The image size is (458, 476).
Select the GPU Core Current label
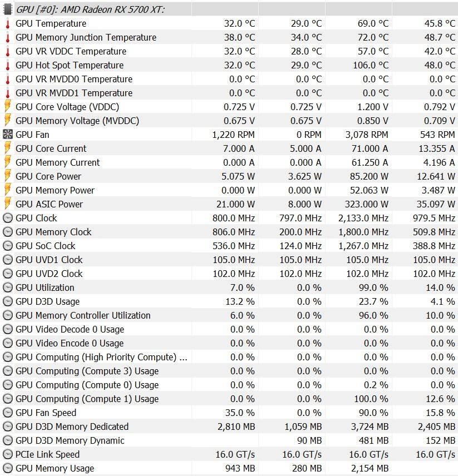point(51,149)
